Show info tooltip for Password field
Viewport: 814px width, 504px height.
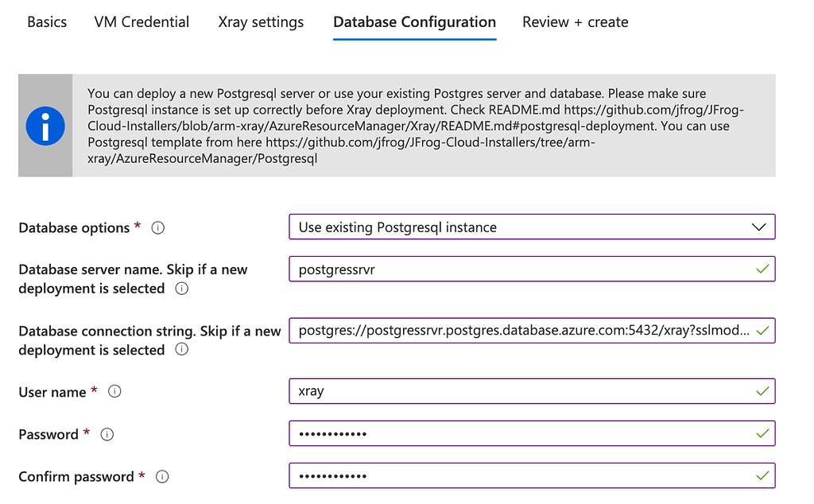(x=107, y=435)
